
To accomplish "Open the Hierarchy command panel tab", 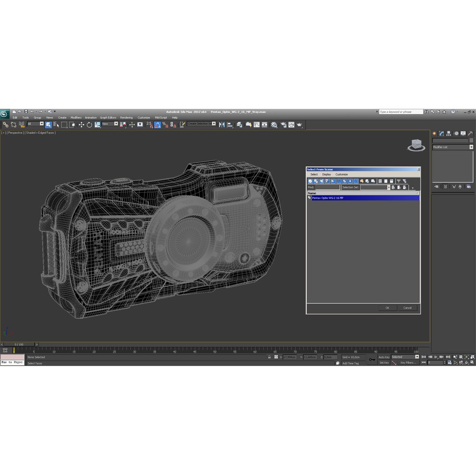I will click(x=449, y=134).
